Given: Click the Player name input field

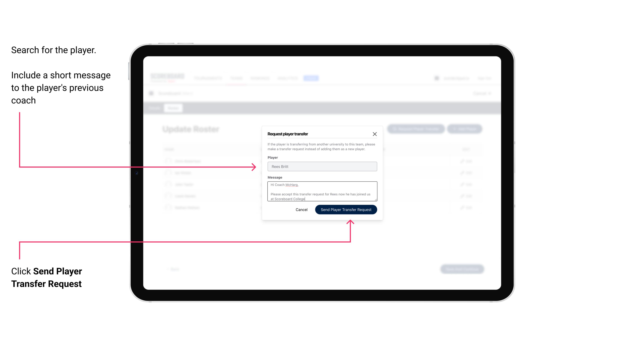Looking at the screenshot, I should coord(322,167).
